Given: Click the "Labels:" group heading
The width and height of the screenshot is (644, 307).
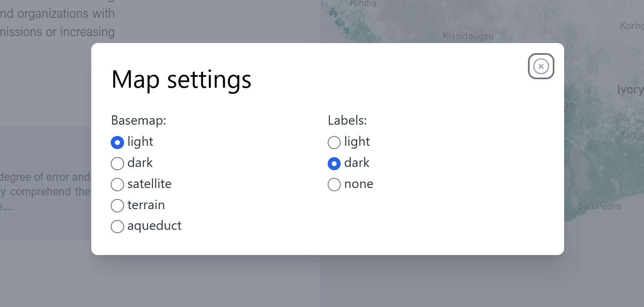Looking at the screenshot, I should [x=347, y=121].
